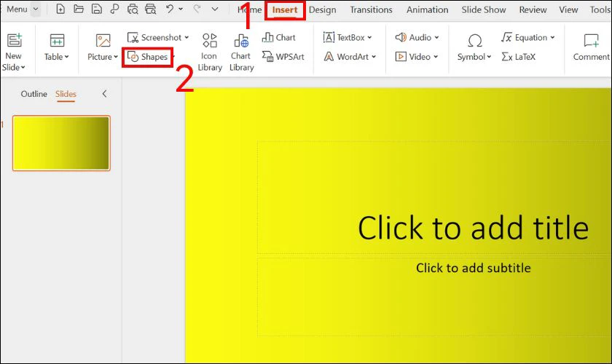Screen dimensions: 612x364
Task: Expand the Audio dropdown arrow
Action: [x=436, y=37]
